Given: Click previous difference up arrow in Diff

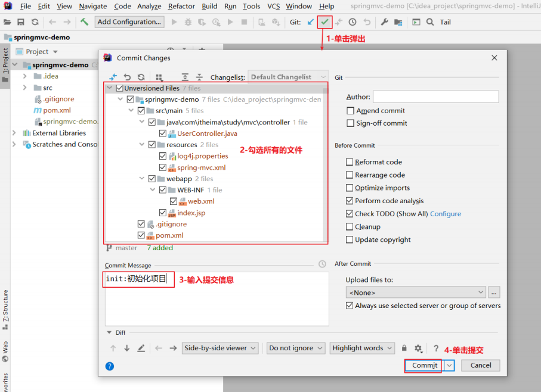Looking at the screenshot, I should (x=113, y=349).
